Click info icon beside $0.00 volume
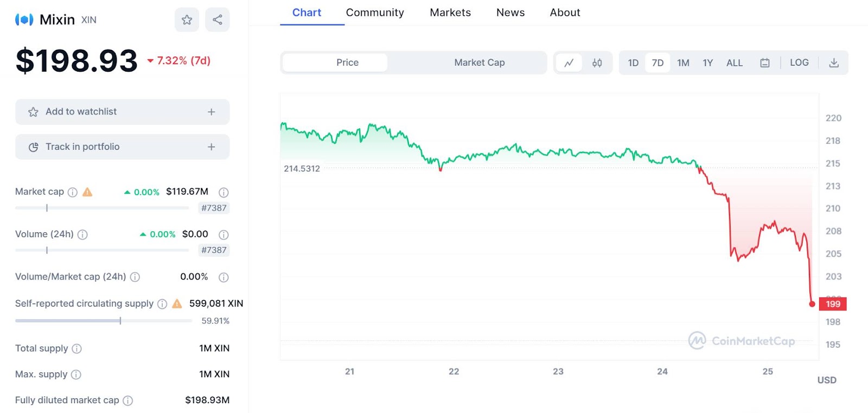Screen dimensions: 868x413 pos(224,234)
